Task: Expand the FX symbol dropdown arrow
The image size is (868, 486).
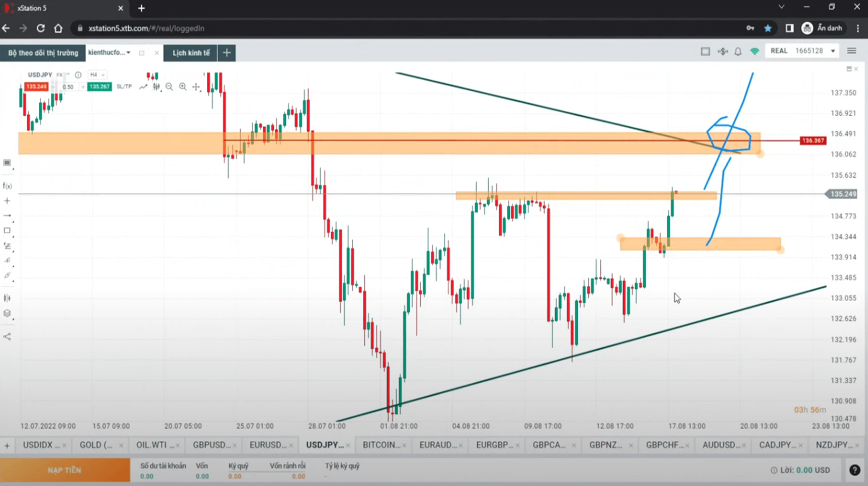Action: pos(68,75)
